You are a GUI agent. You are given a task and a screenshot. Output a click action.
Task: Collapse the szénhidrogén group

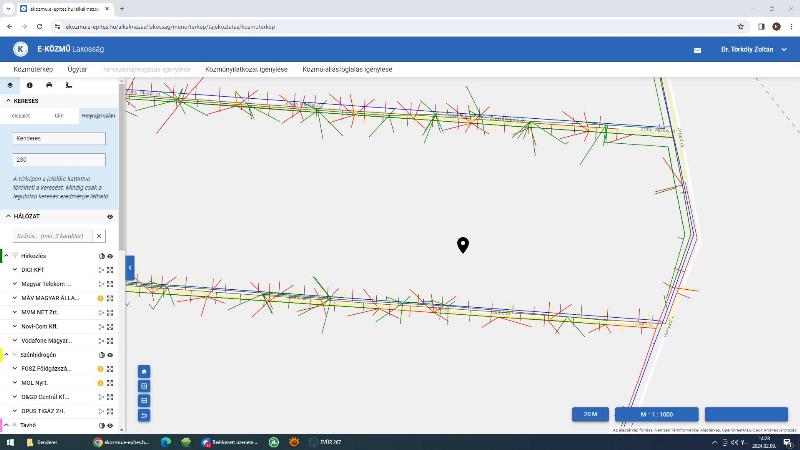(7, 354)
